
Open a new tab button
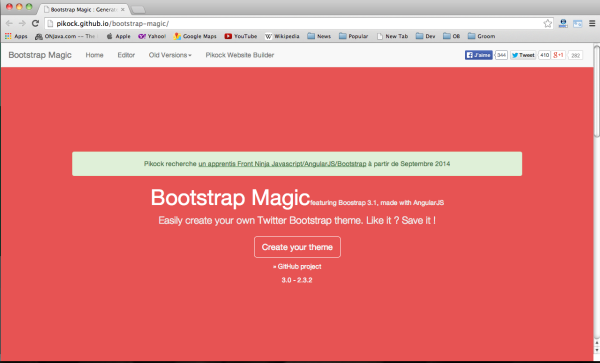(138, 10)
